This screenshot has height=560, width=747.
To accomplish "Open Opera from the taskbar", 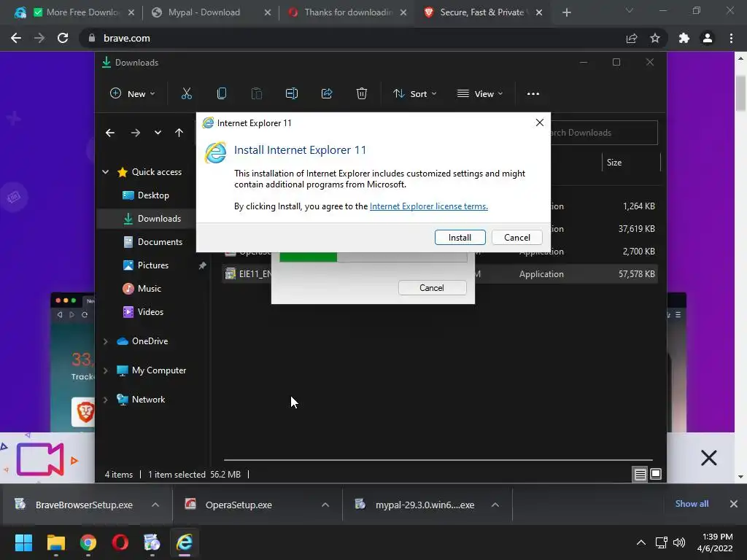I will [x=120, y=542].
